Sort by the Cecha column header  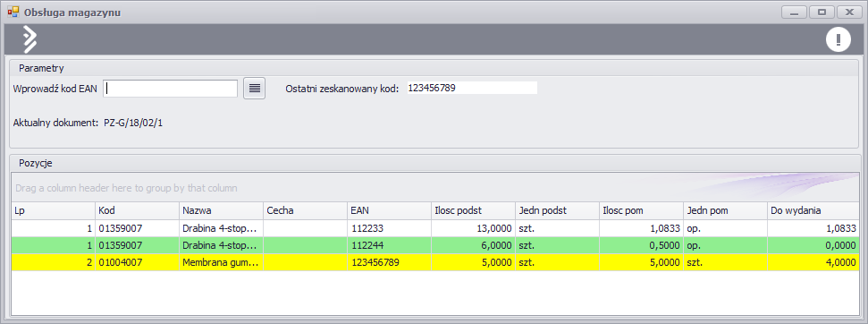point(305,210)
